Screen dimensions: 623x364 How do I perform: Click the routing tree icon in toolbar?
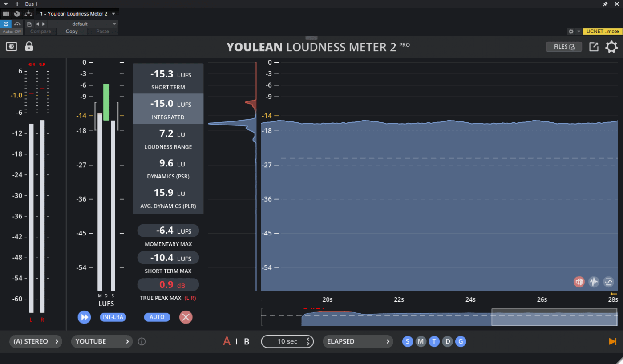tap(28, 14)
